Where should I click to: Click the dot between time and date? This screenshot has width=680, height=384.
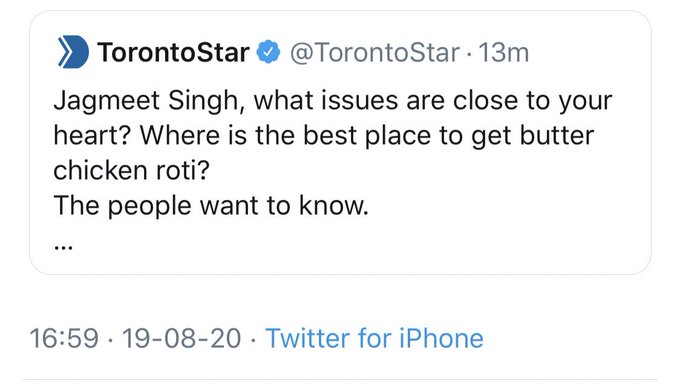click(x=110, y=339)
